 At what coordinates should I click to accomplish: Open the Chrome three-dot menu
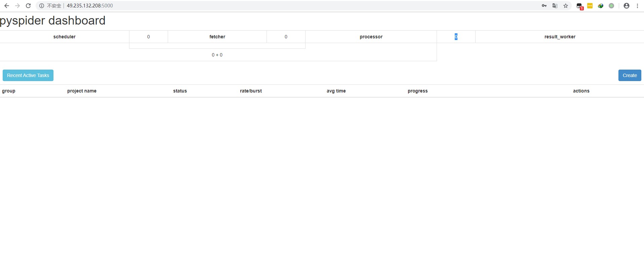tap(637, 6)
